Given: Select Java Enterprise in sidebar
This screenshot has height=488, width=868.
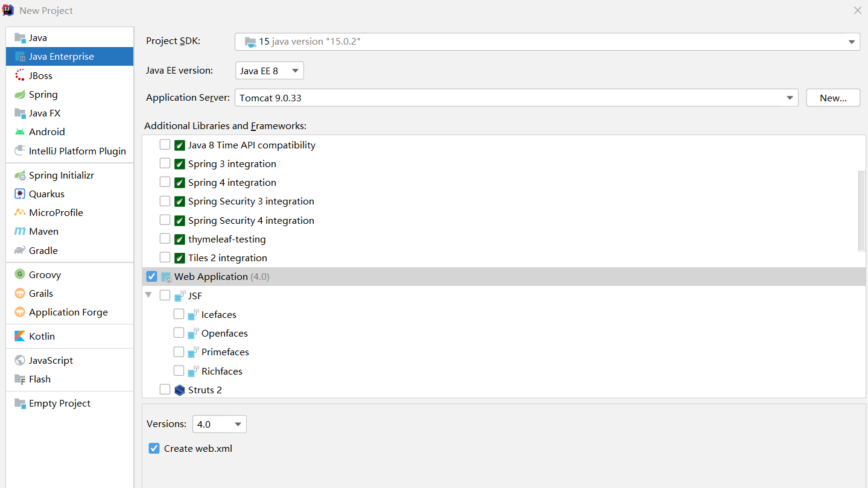Looking at the screenshot, I should tap(69, 56).
